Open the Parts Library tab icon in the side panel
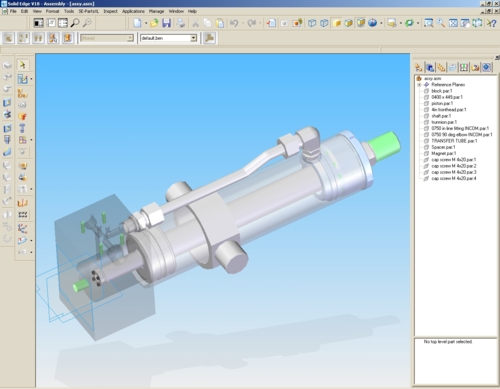Image resolution: width=500 pixels, height=389 pixels. click(x=430, y=68)
